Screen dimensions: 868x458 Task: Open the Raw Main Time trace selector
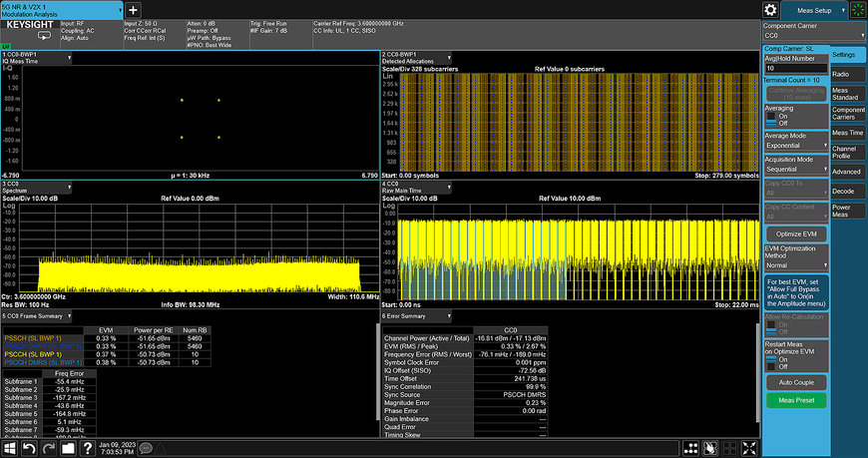coord(416,187)
